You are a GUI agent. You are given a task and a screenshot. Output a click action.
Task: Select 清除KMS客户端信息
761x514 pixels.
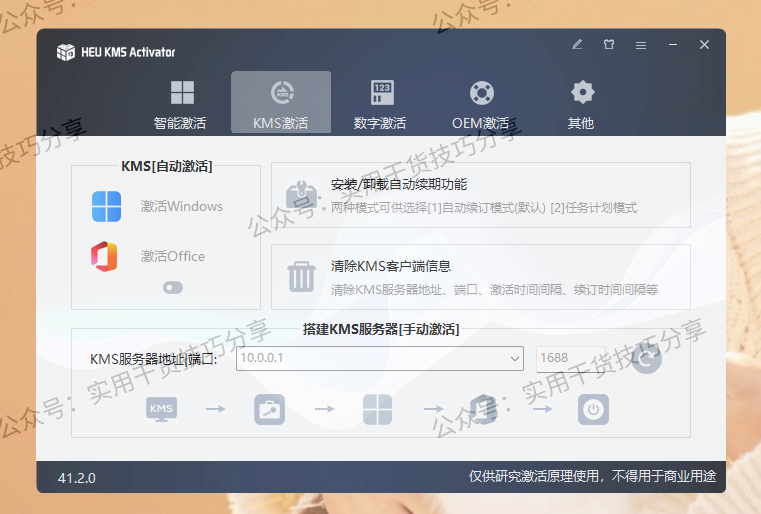(391, 266)
